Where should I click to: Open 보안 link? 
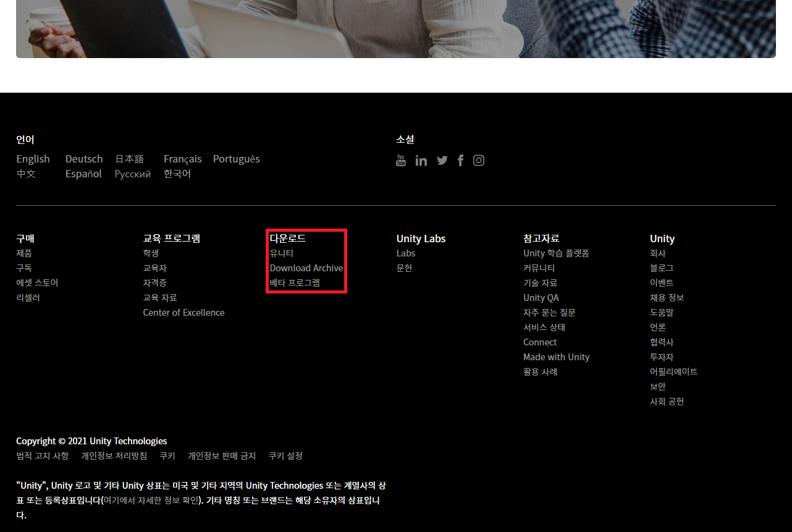(658, 387)
